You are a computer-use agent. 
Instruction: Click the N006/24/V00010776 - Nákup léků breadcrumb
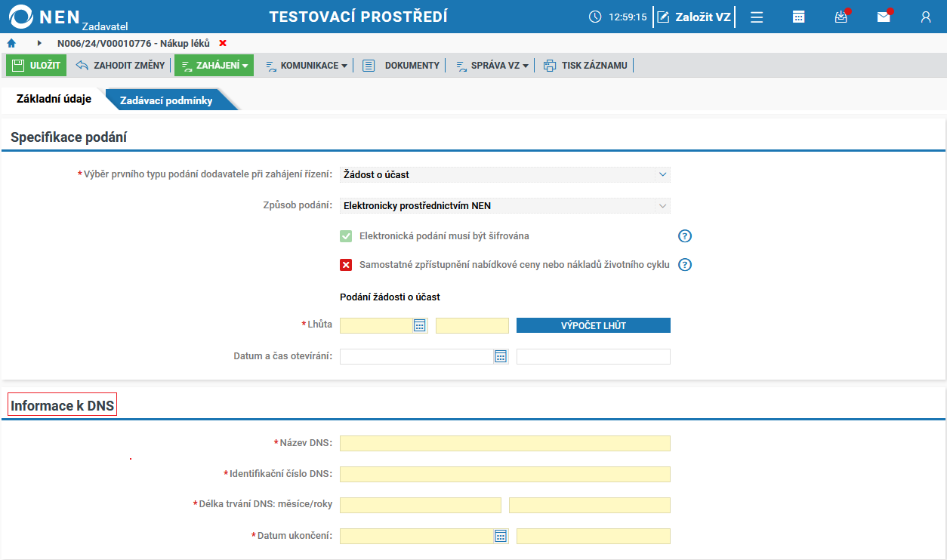coord(134,43)
